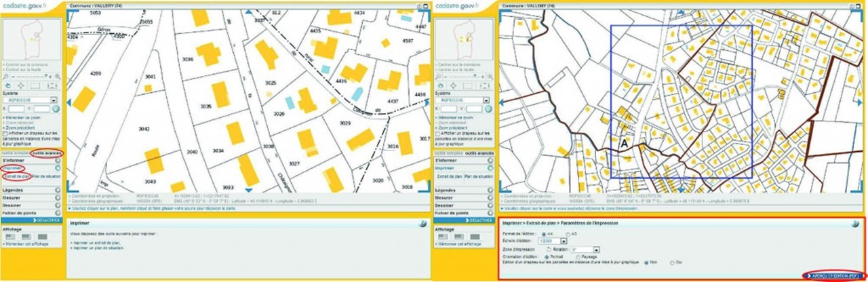Click the help globe icon in Paramètres de l'impression header

coord(856,223)
